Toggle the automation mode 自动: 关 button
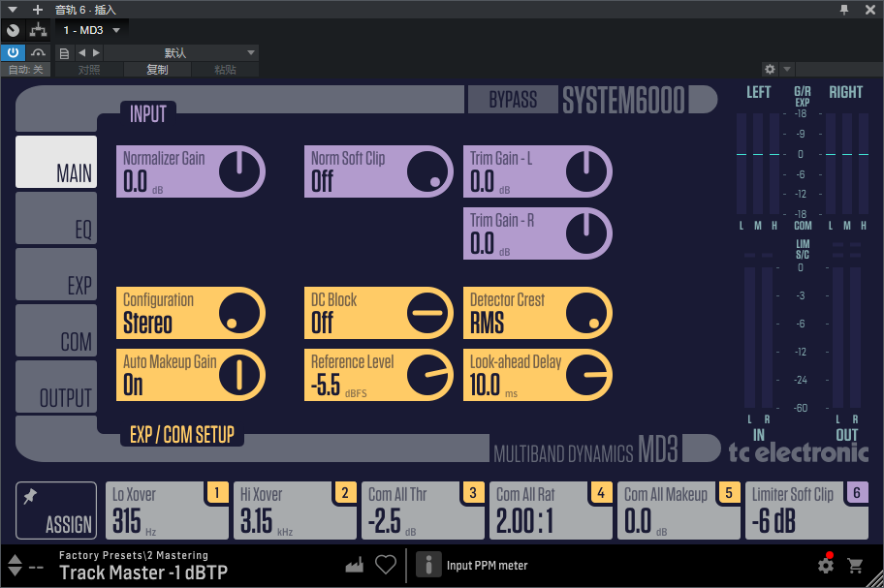Screen dimensions: 884x588 click(x=26, y=70)
